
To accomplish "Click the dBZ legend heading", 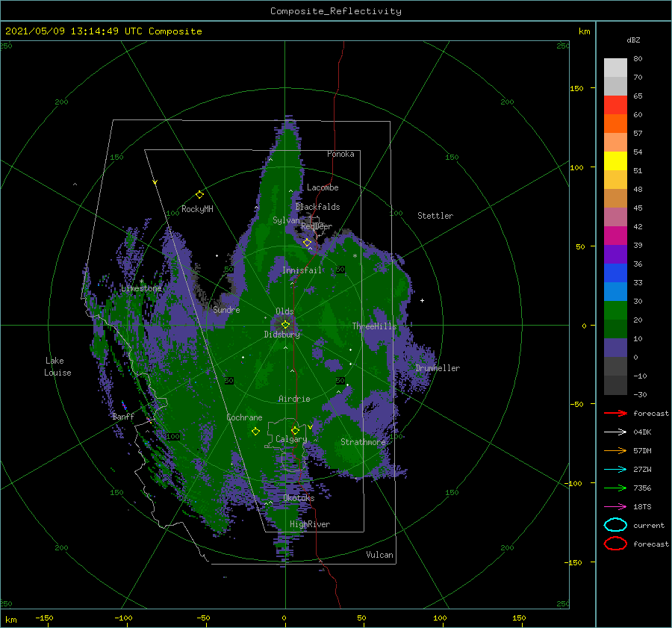I will (x=633, y=40).
